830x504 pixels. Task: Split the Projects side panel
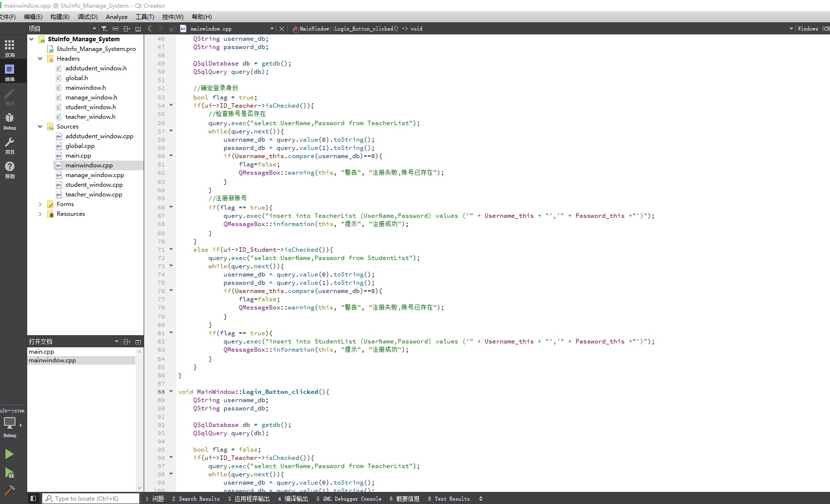click(x=127, y=29)
